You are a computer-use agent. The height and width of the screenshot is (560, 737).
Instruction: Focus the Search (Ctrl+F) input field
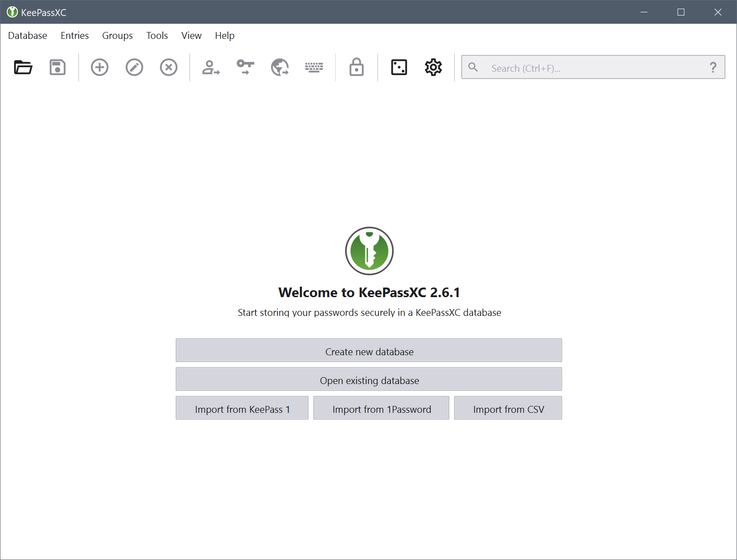(x=593, y=68)
